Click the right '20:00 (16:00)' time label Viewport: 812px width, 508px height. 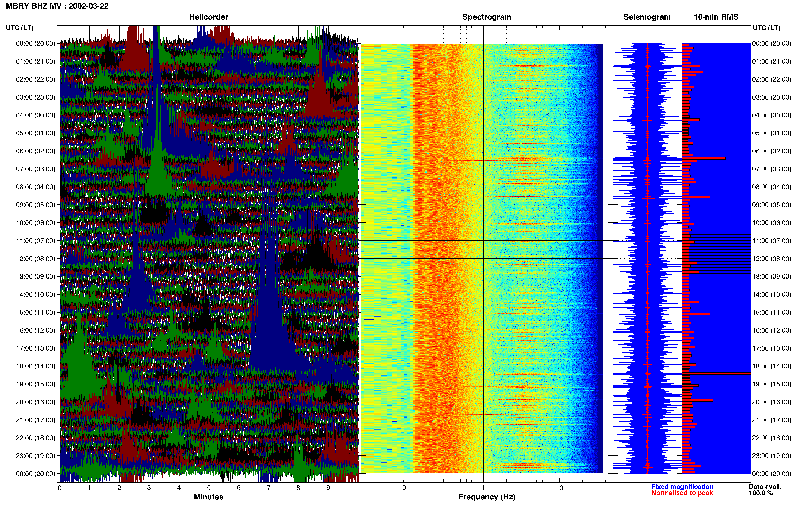tap(772, 402)
